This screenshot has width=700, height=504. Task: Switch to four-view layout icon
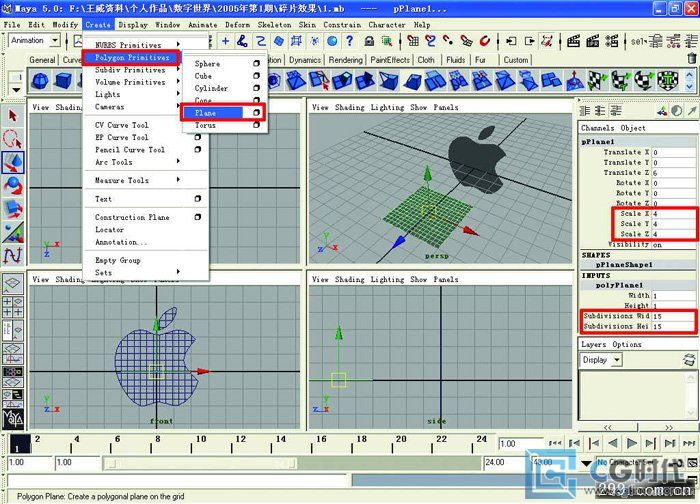coord(12,307)
